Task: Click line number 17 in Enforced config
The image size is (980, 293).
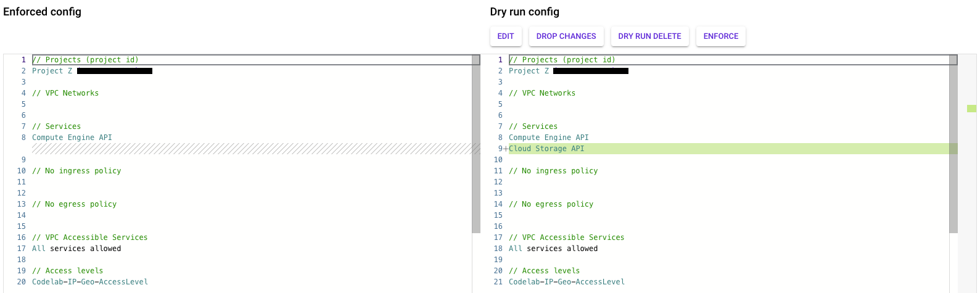Action: (22, 249)
